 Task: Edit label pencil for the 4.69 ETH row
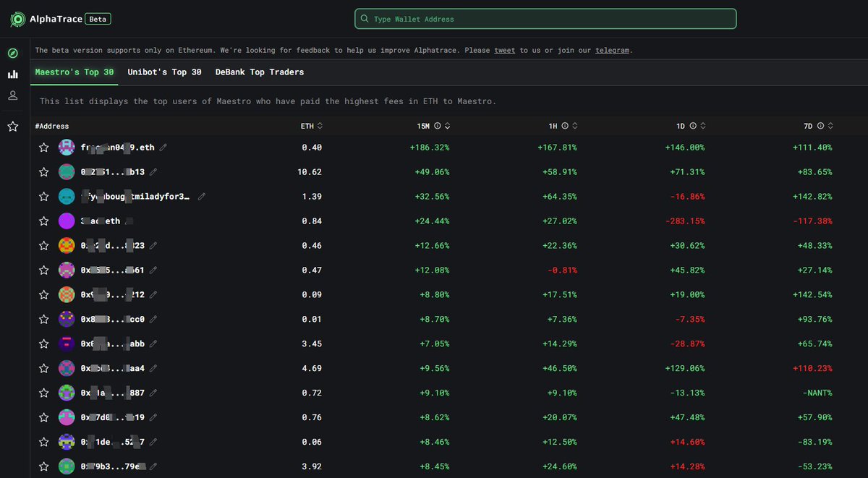(x=153, y=368)
